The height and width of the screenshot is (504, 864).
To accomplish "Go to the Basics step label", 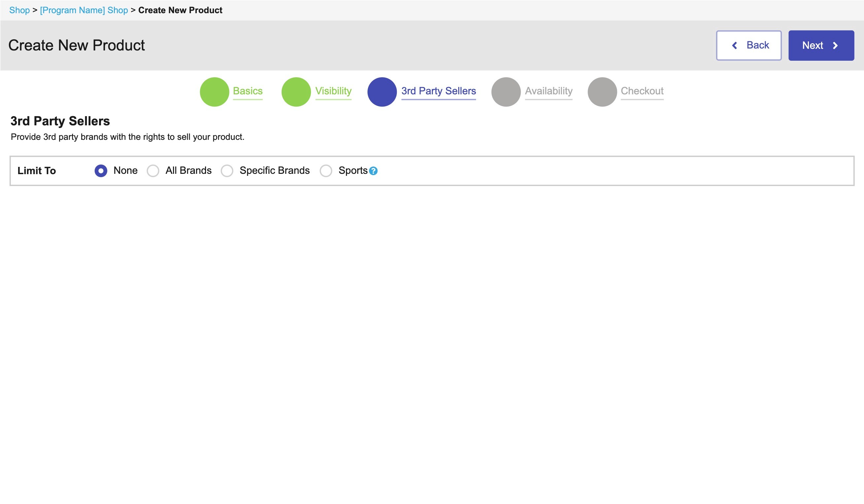I will click(248, 91).
